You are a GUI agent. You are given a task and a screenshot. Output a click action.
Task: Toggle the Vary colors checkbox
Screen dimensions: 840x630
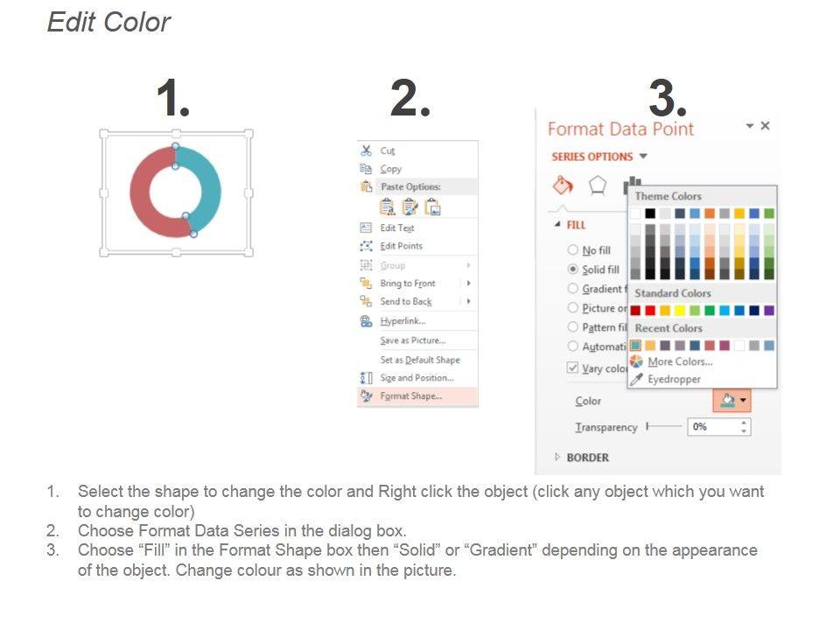coord(573,368)
